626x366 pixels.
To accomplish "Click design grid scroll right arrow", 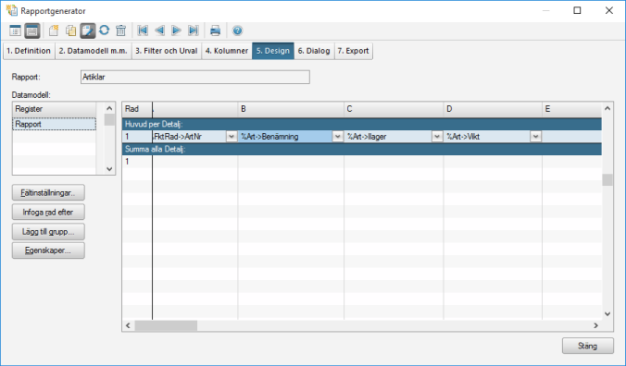I will [x=596, y=326].
